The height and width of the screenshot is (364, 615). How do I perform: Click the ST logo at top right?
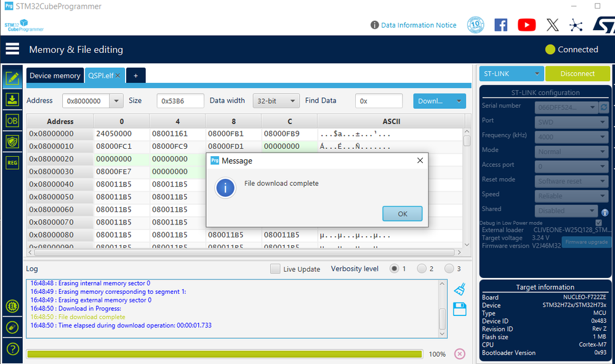[x=604, y=25]
